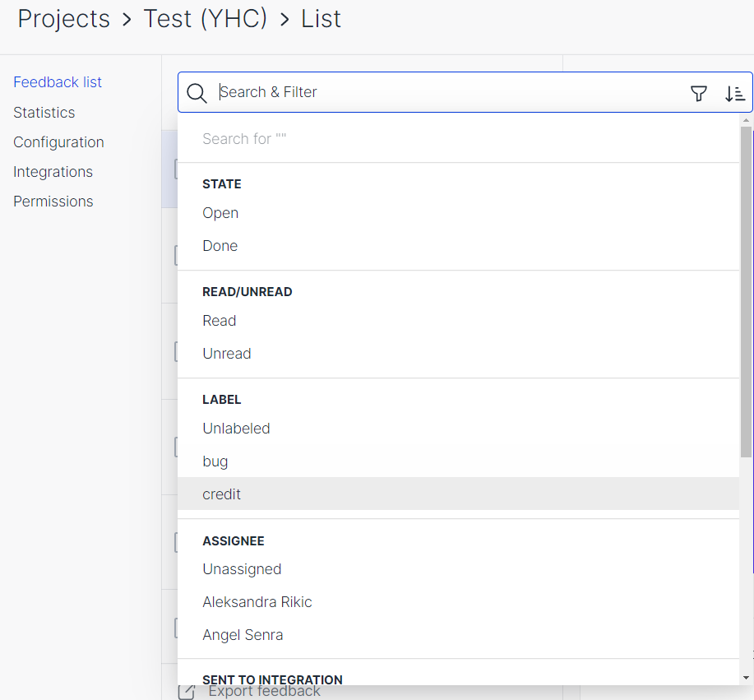Open Feedback list in sidebar
Image resolution: width=754 pixels, height=700 pixels.
pos(58,82)
